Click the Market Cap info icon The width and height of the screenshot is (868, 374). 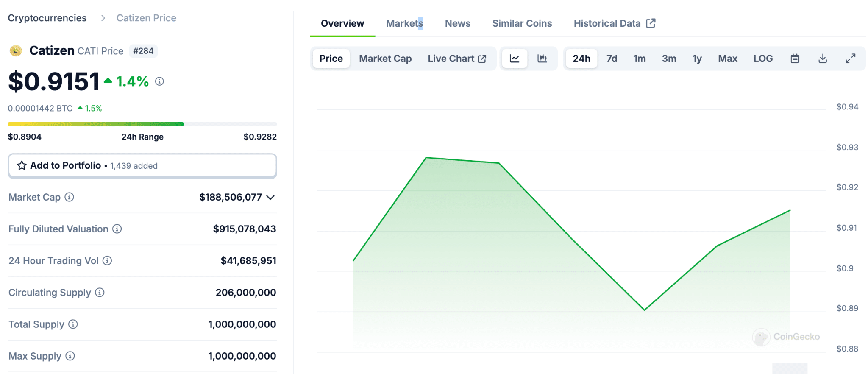69,197
